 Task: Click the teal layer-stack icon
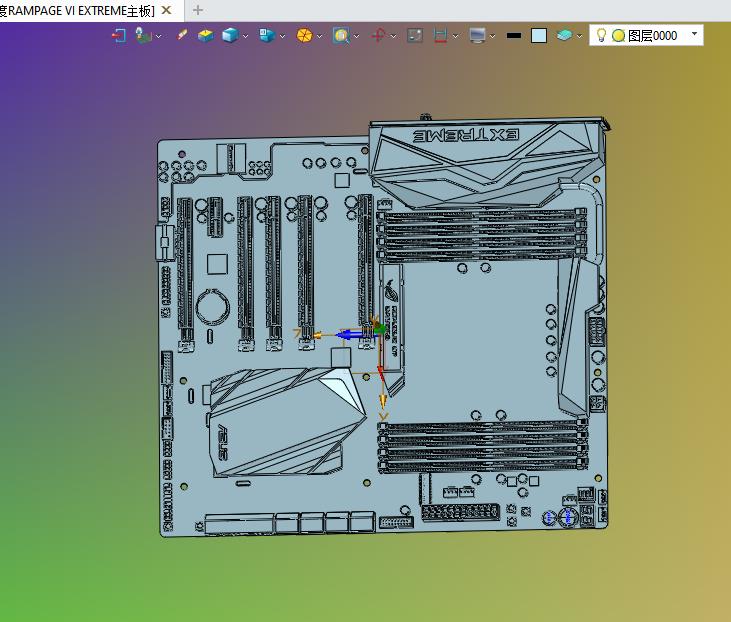[564, 35]
